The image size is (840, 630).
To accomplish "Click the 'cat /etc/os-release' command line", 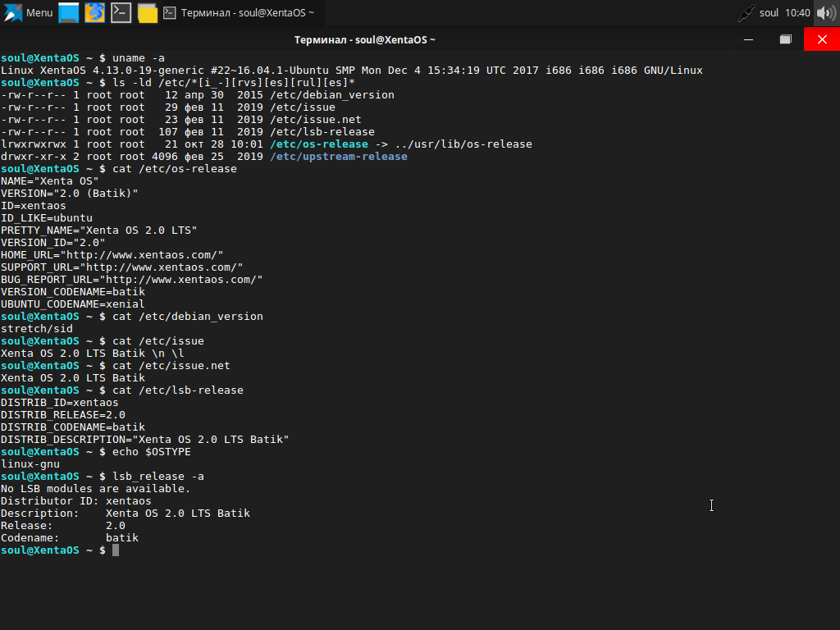I will point(118,169).
